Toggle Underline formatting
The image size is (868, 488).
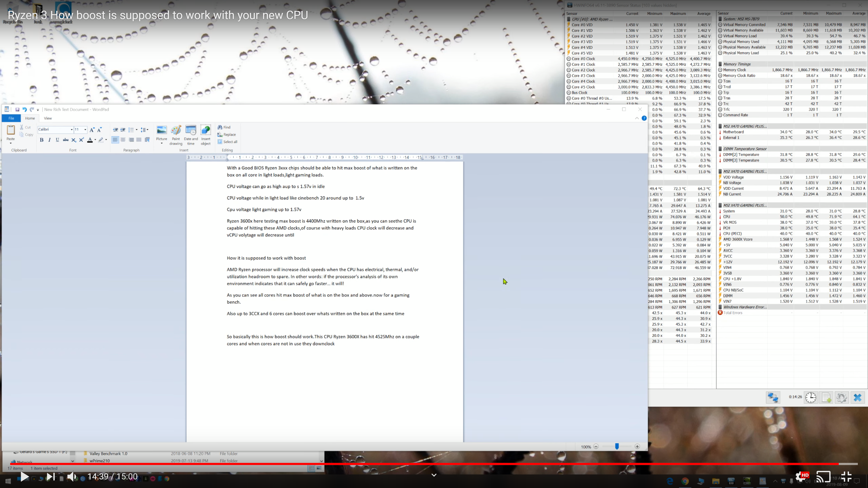click(57, 140)
